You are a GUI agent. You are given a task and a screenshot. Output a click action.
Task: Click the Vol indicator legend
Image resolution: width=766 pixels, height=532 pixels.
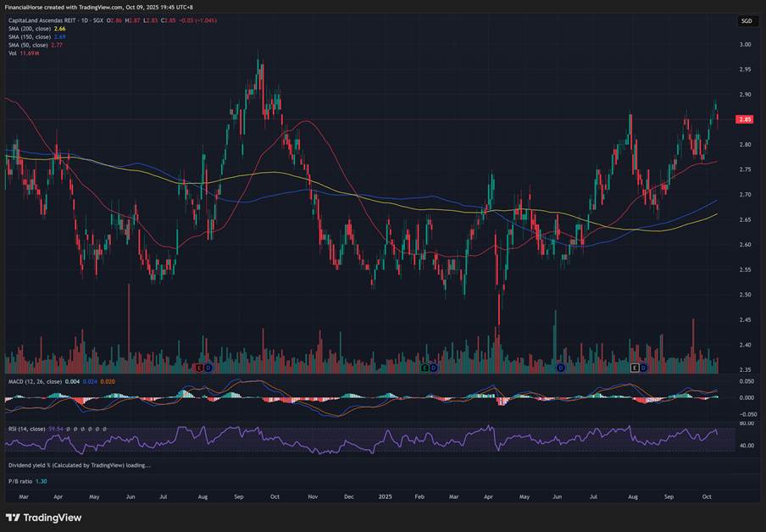click(13, 53)
